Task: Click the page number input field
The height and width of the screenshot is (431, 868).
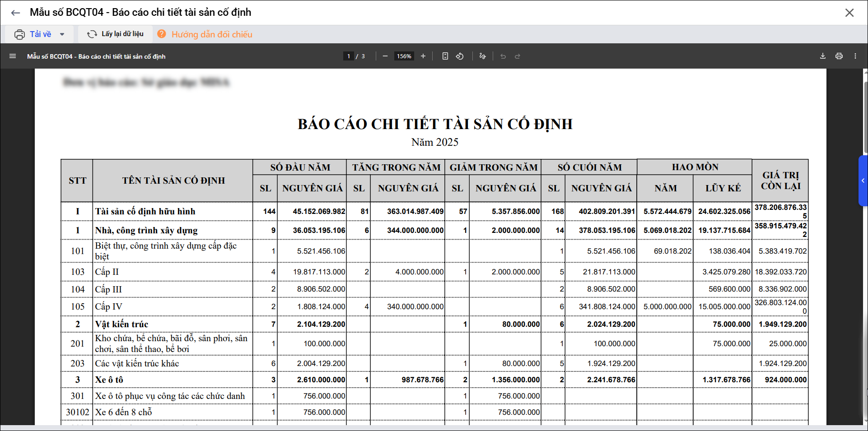Action: 348,56
